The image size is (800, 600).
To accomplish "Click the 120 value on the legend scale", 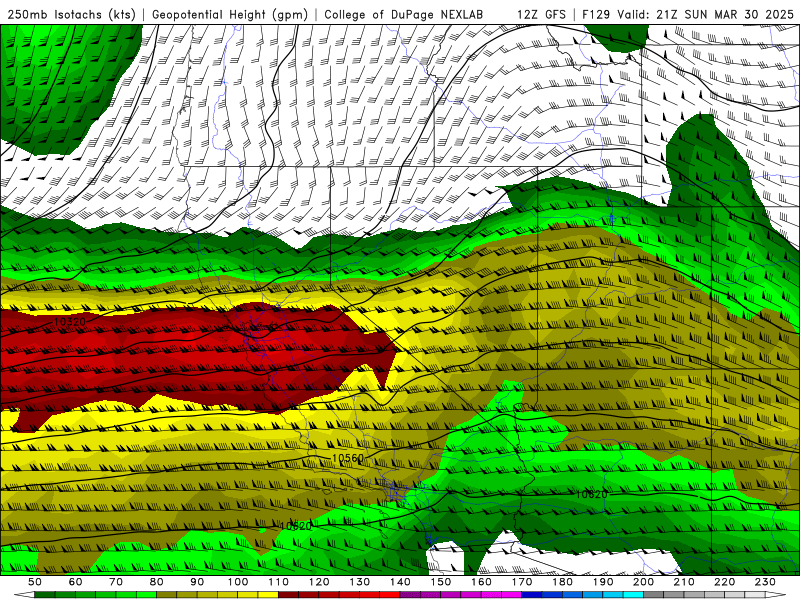I will pos(319,582).
